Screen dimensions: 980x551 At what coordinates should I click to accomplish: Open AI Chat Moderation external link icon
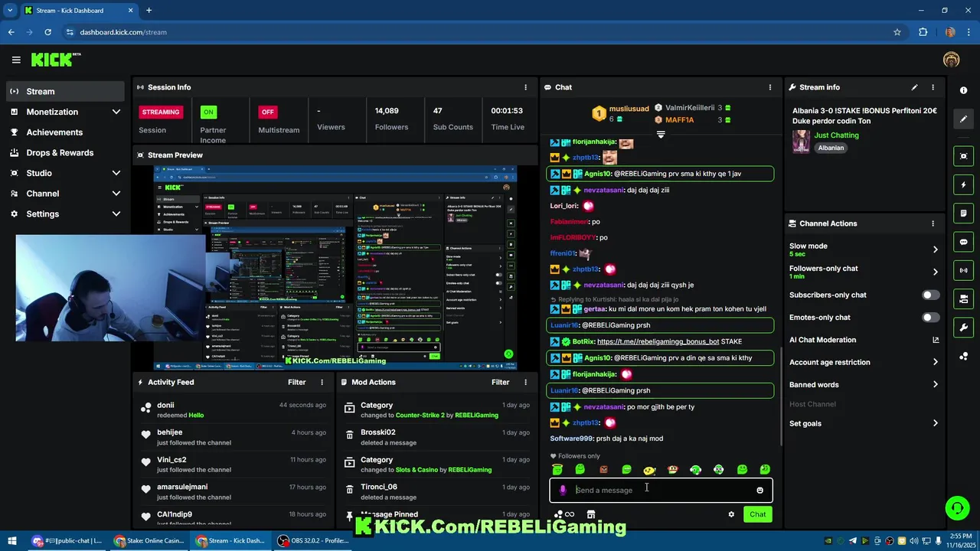click(935, 340)
